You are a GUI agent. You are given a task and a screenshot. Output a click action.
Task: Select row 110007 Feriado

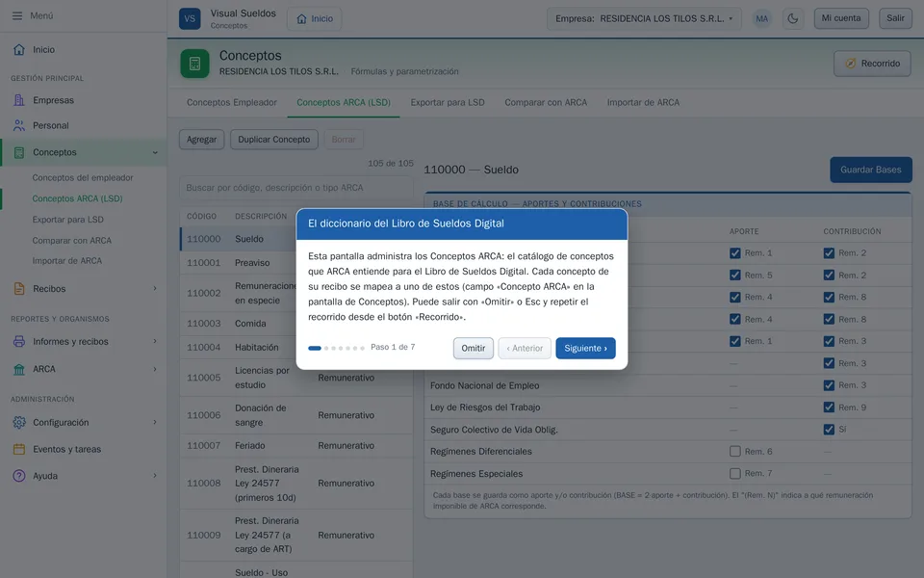(296, 446)
